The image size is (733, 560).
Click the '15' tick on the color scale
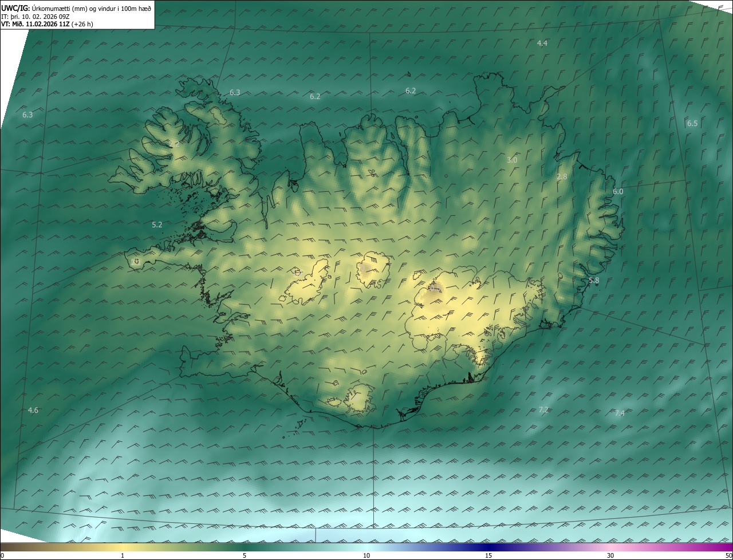tap(488, 555)
